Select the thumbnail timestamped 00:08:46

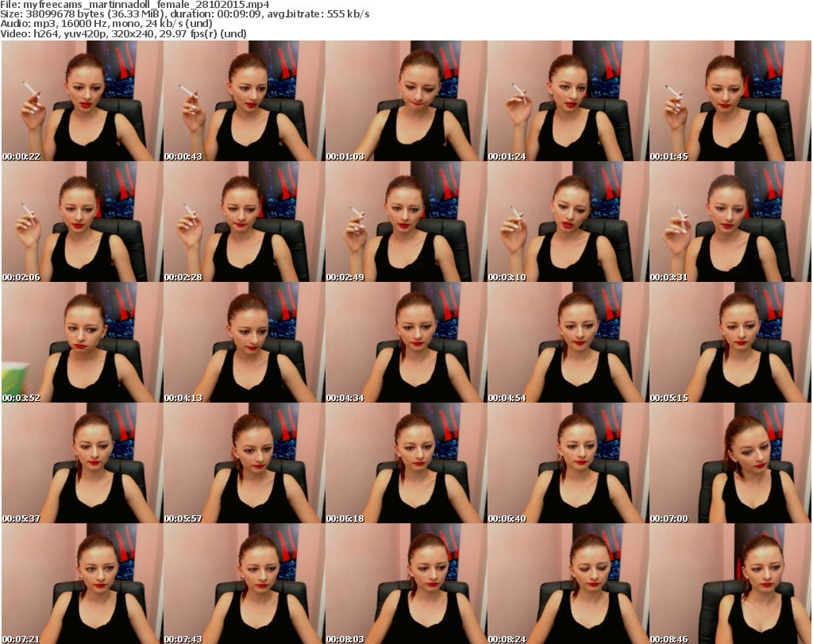coord(730,584)
